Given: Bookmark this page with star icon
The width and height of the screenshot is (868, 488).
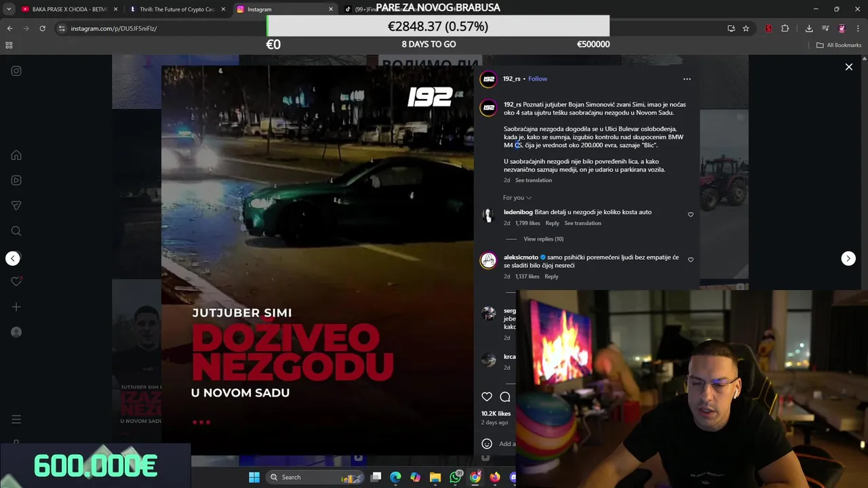Looking at the screenshot, I should point(746,28).
